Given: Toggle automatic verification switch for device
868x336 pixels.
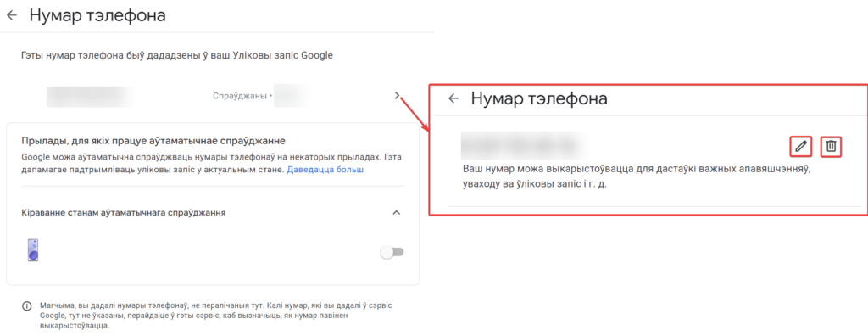Looking at the screenshot, I should pyautogui.click(x=392, y=253).
